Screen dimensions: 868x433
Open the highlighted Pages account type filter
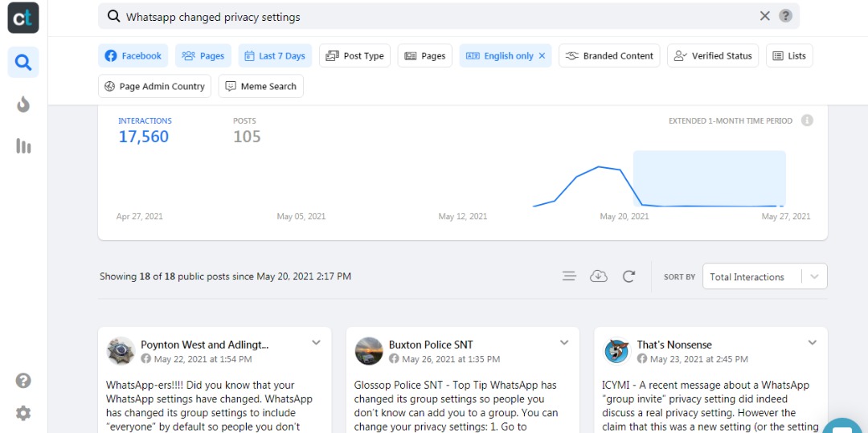coord(203,56)
